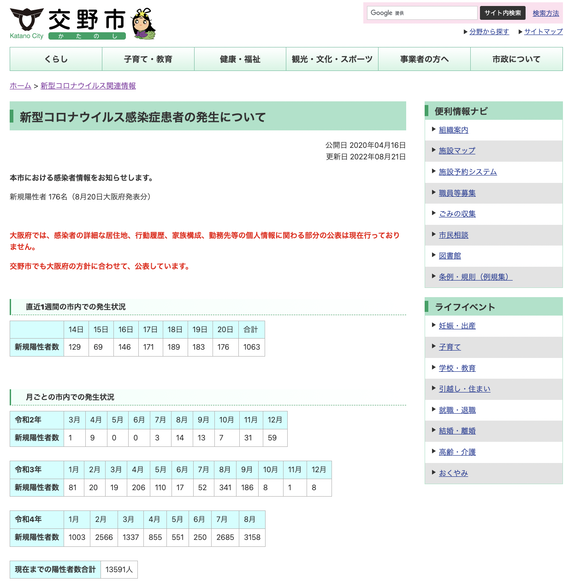Screen dimensions: 580x586
Task: Open the 分野から探す link
Action: click(x=489, y=32)
